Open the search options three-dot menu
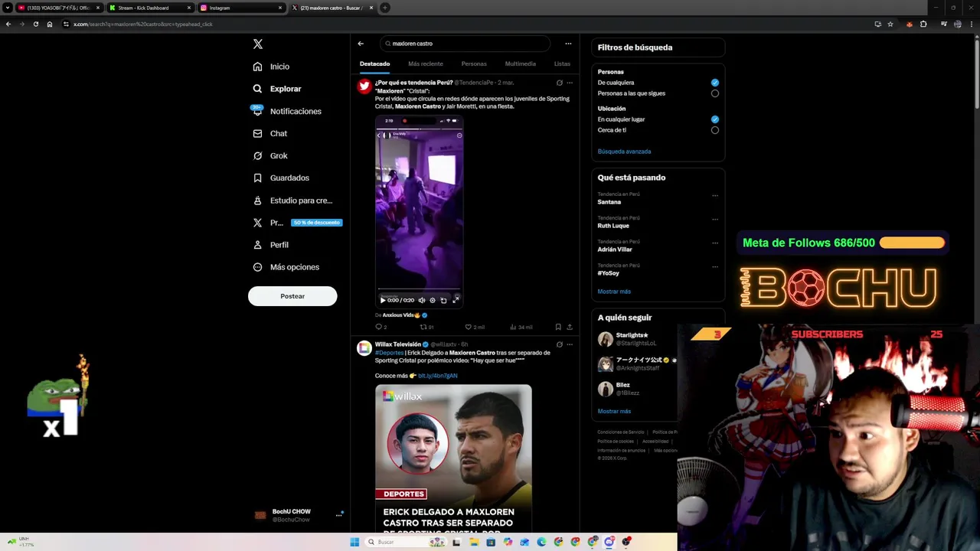980x551 pixels. pyautogui.click(x=568, y=44)
